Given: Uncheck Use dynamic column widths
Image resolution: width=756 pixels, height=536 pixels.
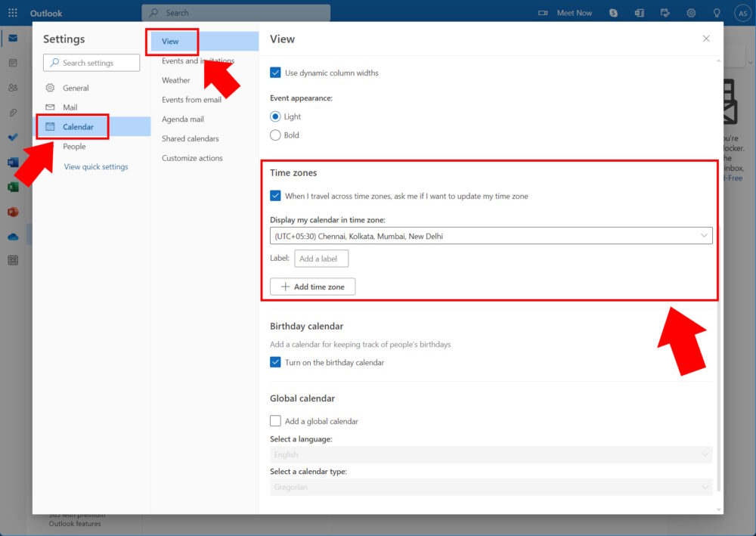Looking at the screenshot, I should [x=275, y=73].
